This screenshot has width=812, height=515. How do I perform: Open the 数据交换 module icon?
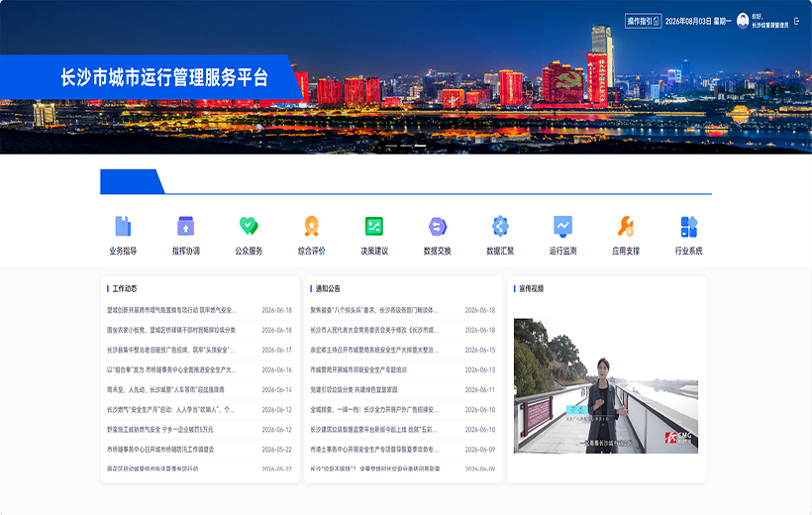pos(437,227)
